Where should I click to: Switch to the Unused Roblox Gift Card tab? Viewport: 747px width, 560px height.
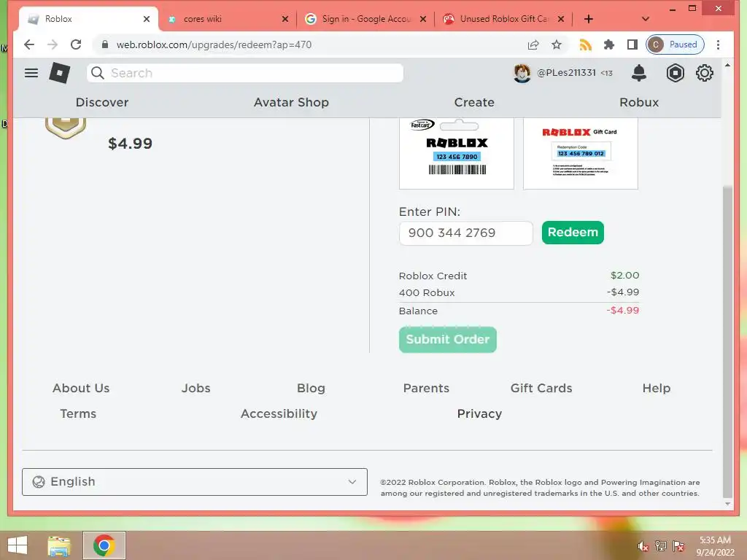point(503,19)
